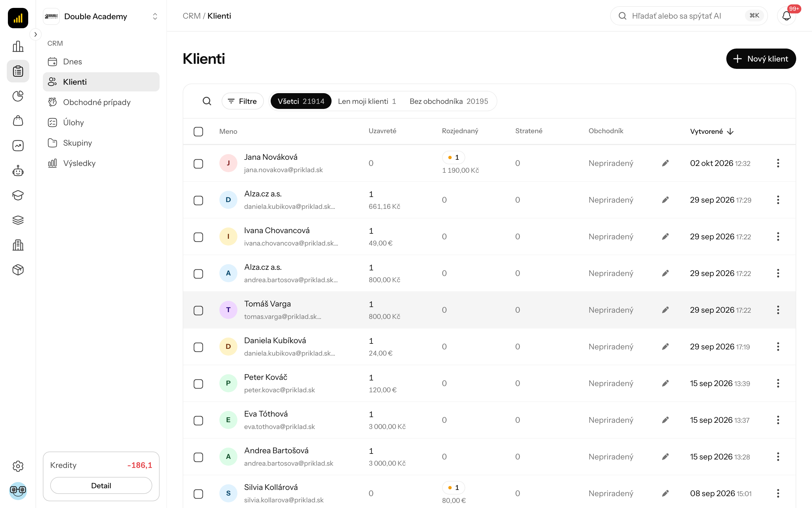The image size is (812, 508).
Task: Check the Silvia Kollárová row checkbox
Action: pos(198,494)
